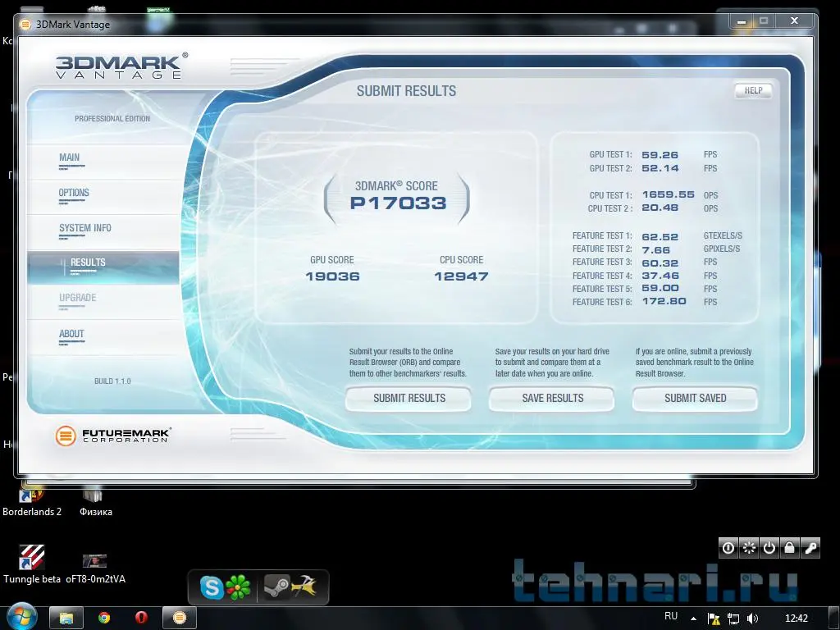Click the RU language indicator
The height and width of the screenshot is (630, 840).
click(671, 617)
